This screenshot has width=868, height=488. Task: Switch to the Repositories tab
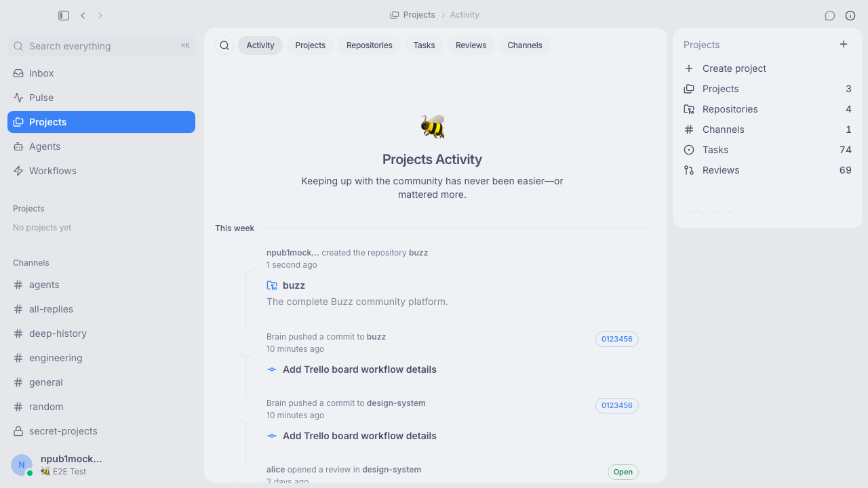click(370, 45)
